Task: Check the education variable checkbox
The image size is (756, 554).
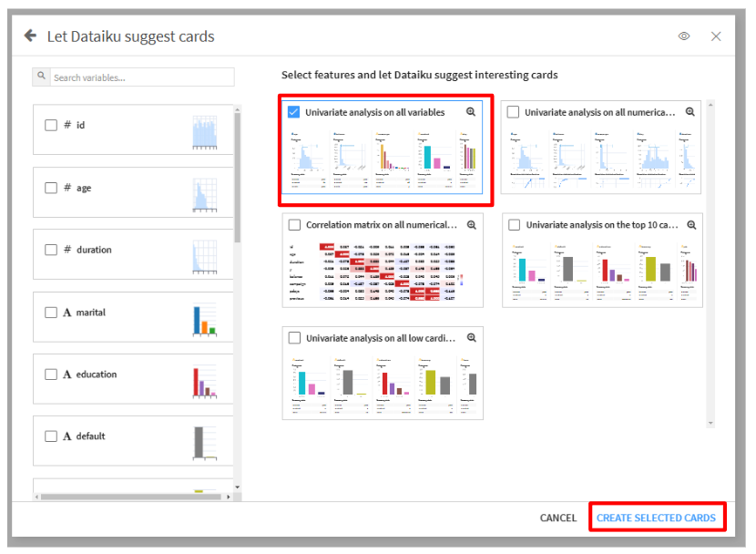Action: [51, 374]
